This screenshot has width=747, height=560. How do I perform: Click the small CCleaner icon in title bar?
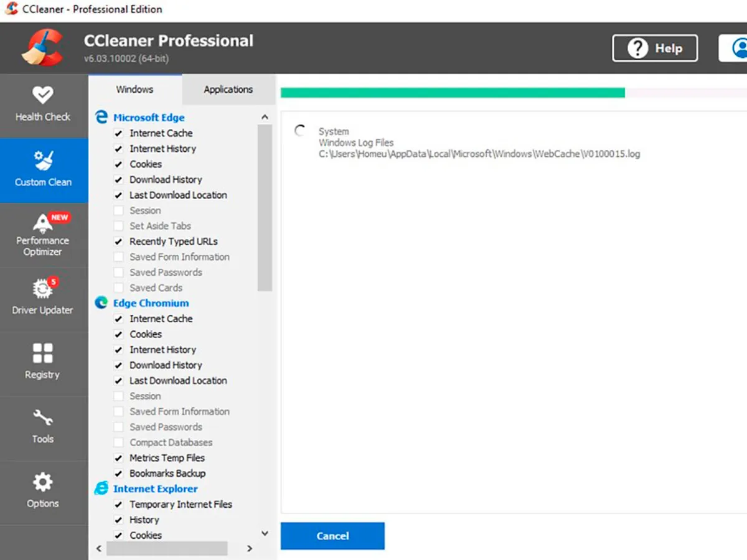11,9
